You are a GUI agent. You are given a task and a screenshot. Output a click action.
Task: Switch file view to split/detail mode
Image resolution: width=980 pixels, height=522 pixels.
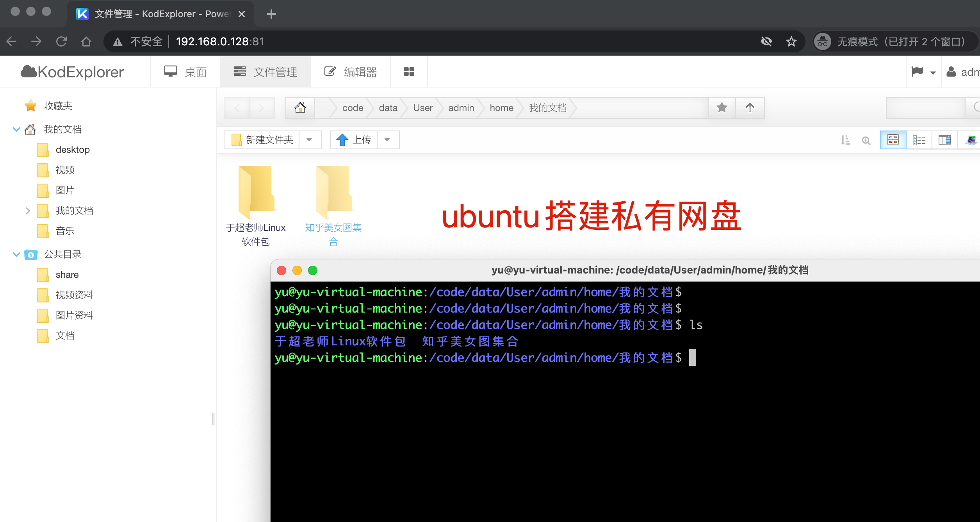[944, 139]
